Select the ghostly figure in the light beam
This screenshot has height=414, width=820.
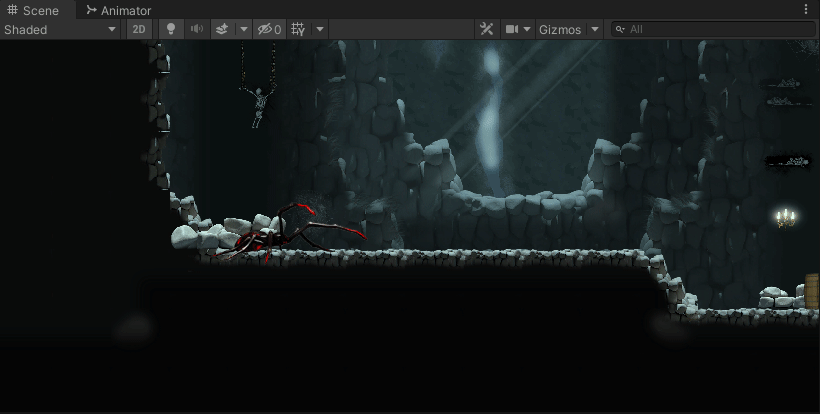click(x=491, y=121)
